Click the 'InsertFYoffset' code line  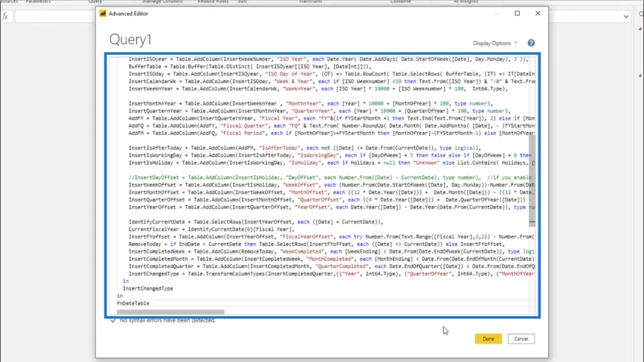coord(332,237)
